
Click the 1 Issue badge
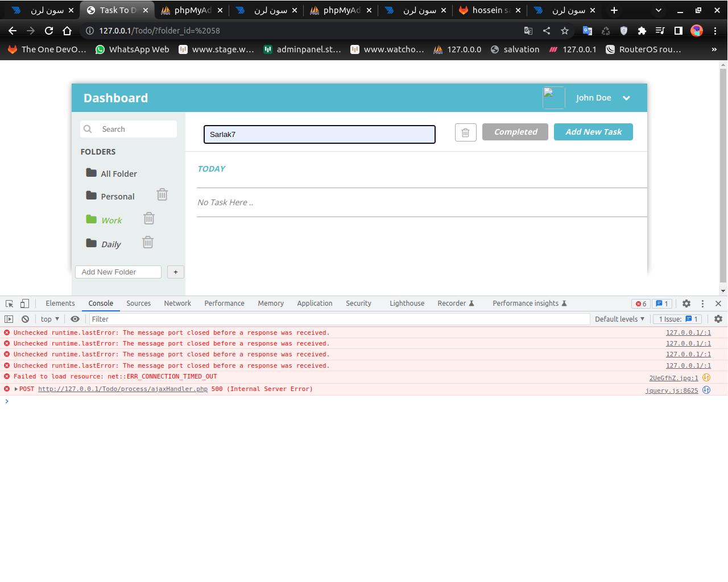coord(678,319)
